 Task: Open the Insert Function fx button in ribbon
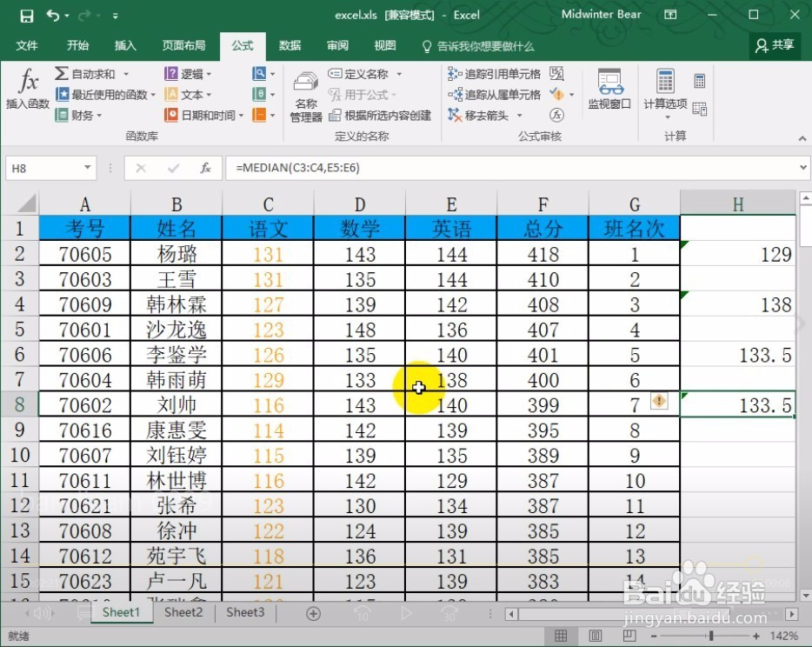28,89
